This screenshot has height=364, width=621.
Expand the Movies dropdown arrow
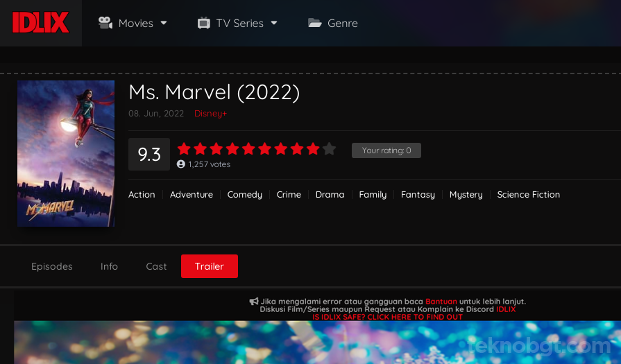tap(164, 23)
